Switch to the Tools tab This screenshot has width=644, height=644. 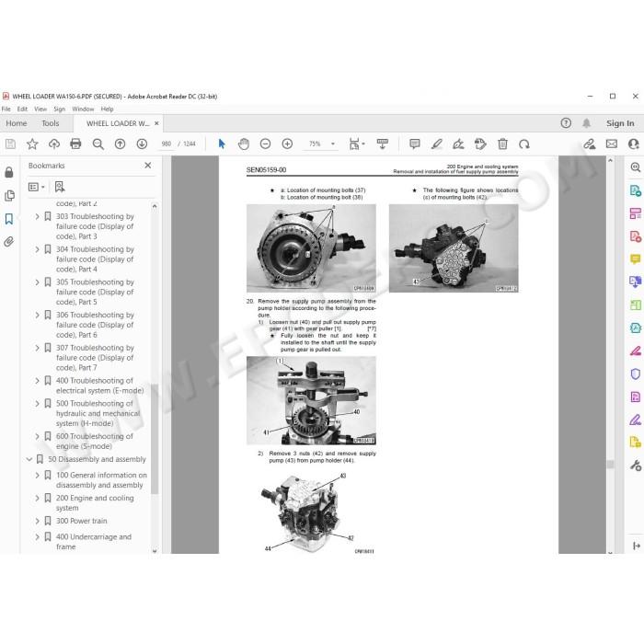click(50, 123)
